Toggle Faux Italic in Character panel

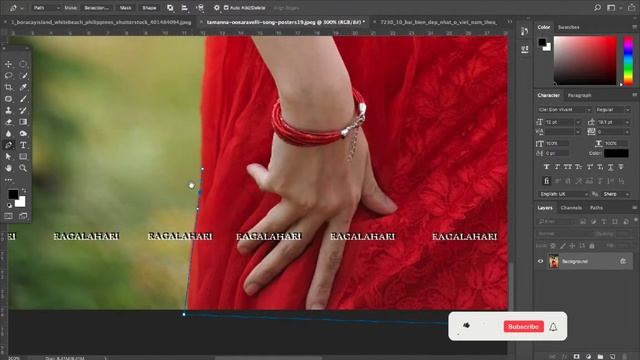557,167
